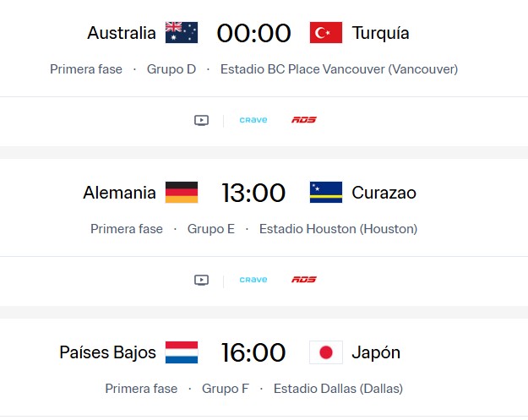
Task: Click the Curazao flag icon
Action: [x=325, y=193]
